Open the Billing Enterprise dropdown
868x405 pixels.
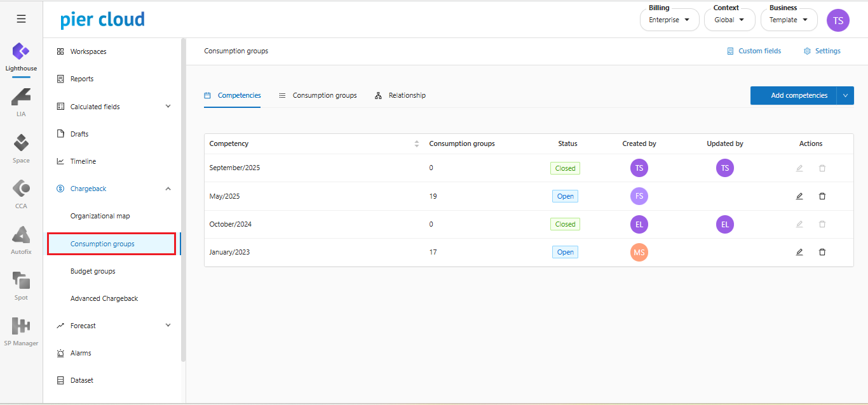(x=669, y=20)
